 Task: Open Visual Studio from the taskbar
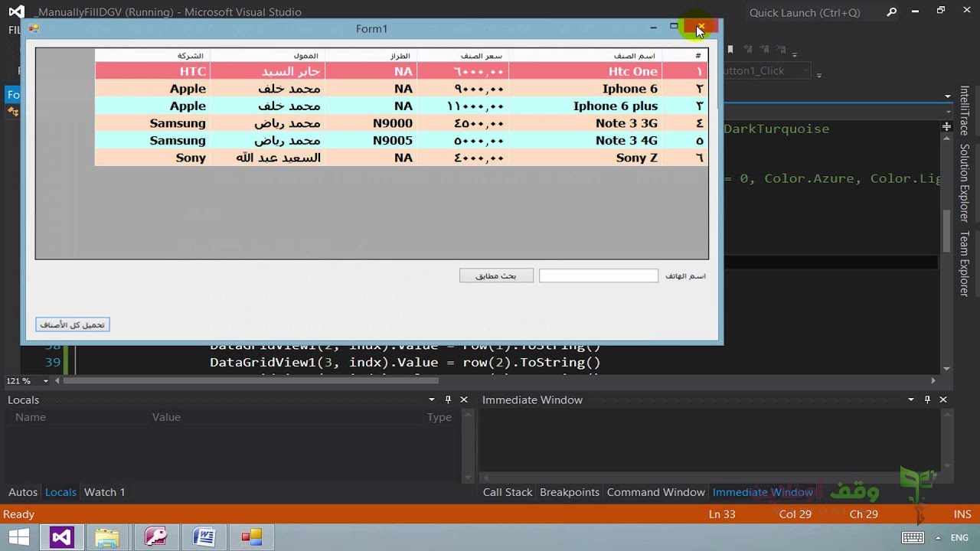click(61, 537)
